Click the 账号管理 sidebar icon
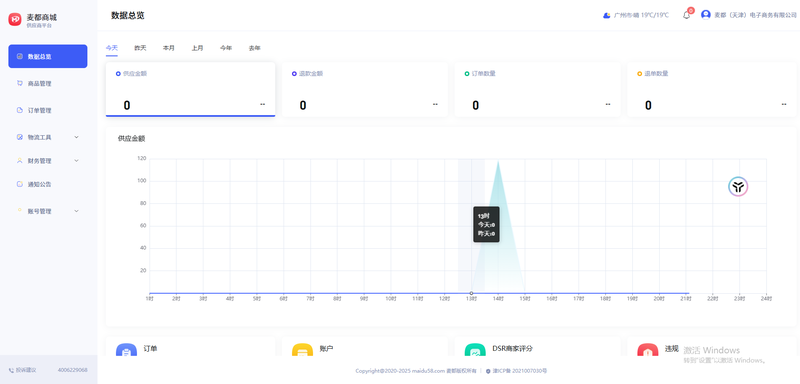The image size is (800, 384). point(20,210)
